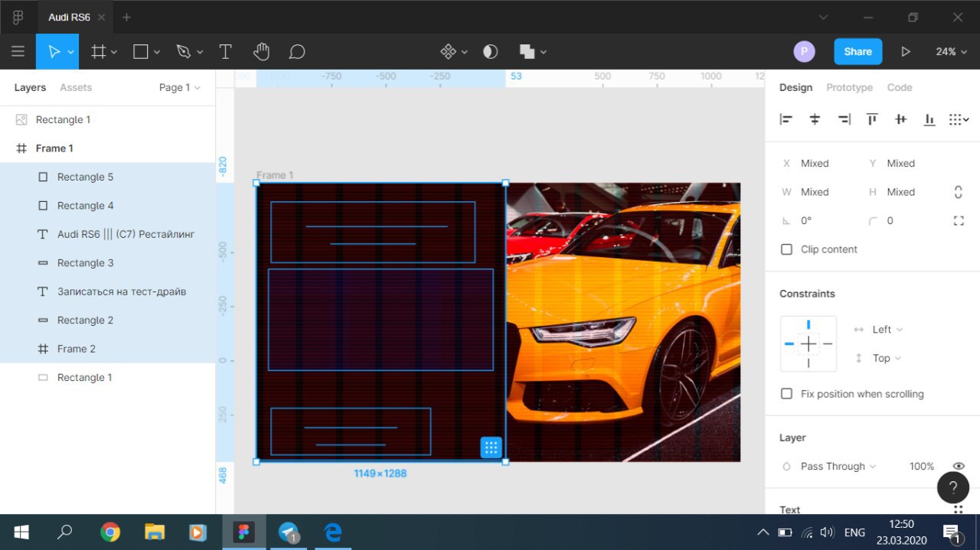Close the Audi RS6 tab
The width and height of the screenshot is (980, 550).
pos(101,17)
